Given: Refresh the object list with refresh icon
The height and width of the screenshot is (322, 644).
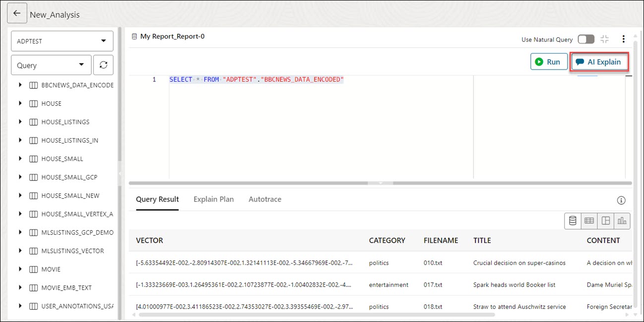Looking at the screenshot, I should click(x=103, y=65).
